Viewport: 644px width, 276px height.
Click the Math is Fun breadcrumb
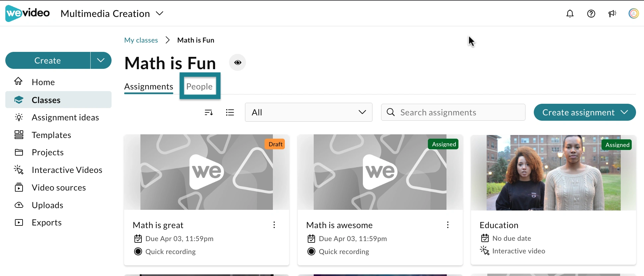pyautogui.click(x=196, y=40)
